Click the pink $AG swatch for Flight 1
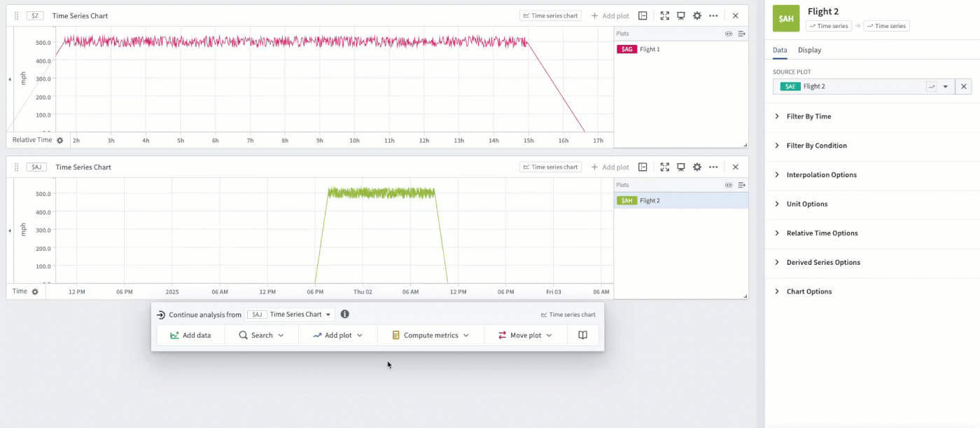 tap(626, 49)
